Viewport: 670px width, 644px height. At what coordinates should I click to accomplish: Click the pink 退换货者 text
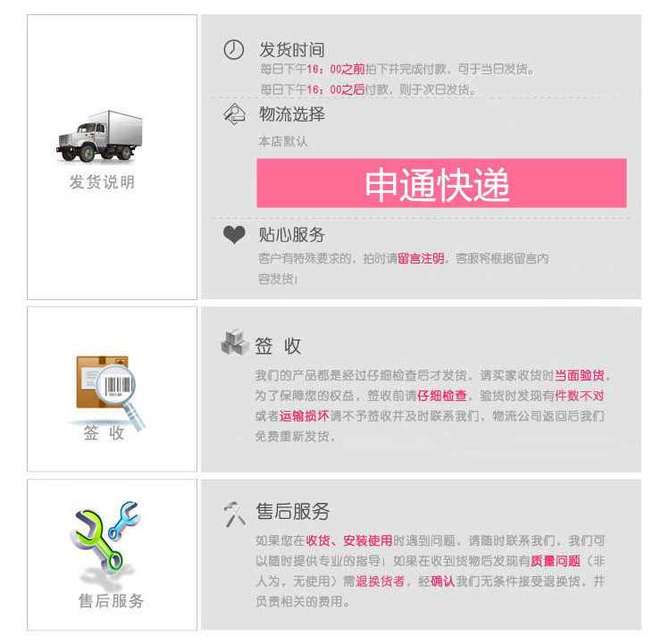(380, 581)
